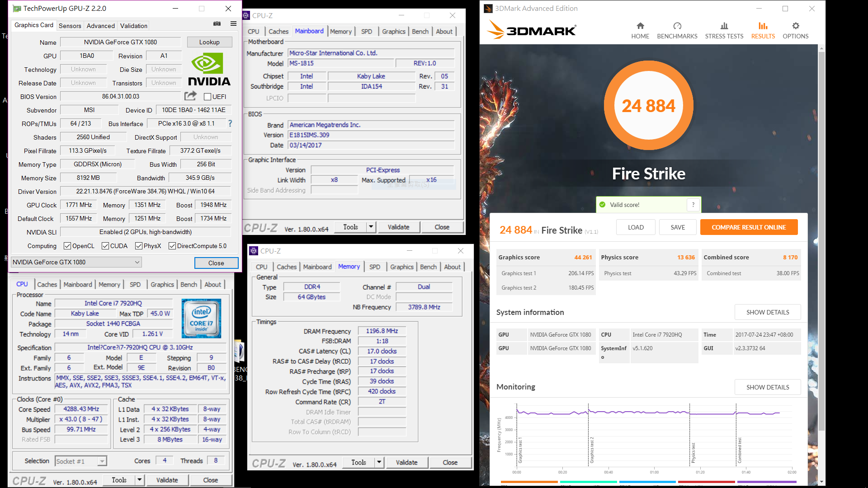Open the Caches tab in CPU-Z Mainboard window
Screen dimensions: 868x488
point(278,31)
